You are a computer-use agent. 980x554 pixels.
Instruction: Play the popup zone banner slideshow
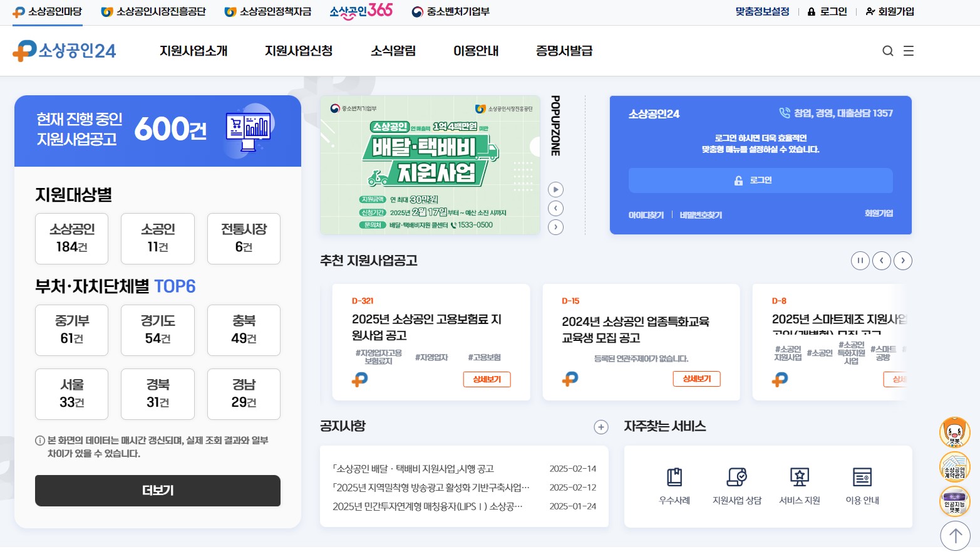click(555, 189)
